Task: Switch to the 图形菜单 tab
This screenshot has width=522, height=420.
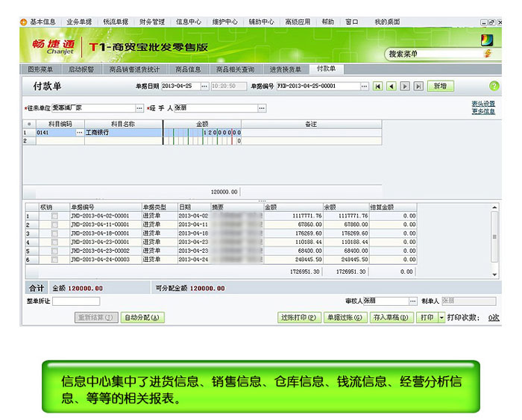Action: tap(40, 69)
